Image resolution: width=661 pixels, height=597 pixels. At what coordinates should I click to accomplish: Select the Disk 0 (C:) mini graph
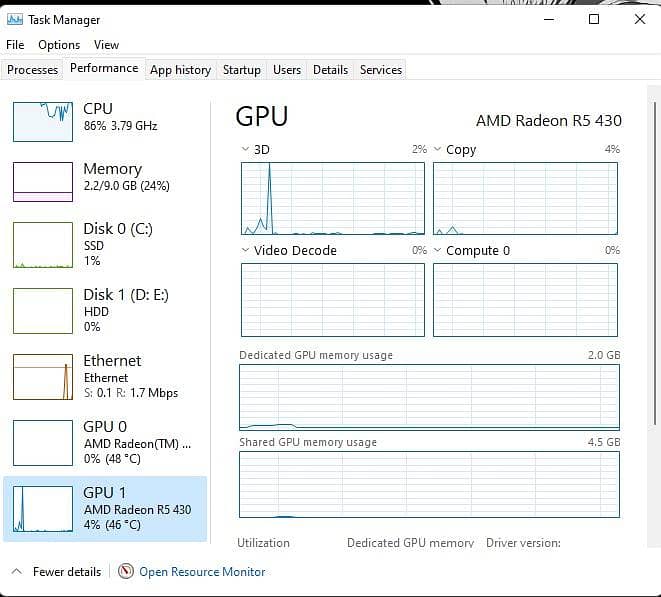[43, 245]
